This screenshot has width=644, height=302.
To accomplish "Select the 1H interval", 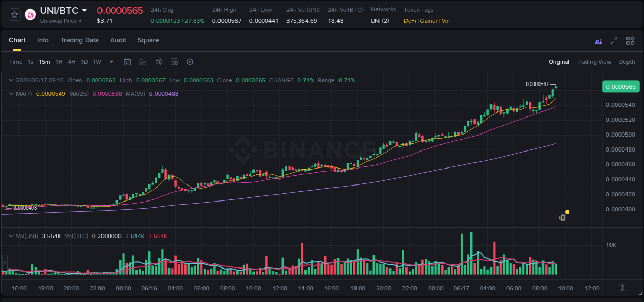I will (59, 62).
